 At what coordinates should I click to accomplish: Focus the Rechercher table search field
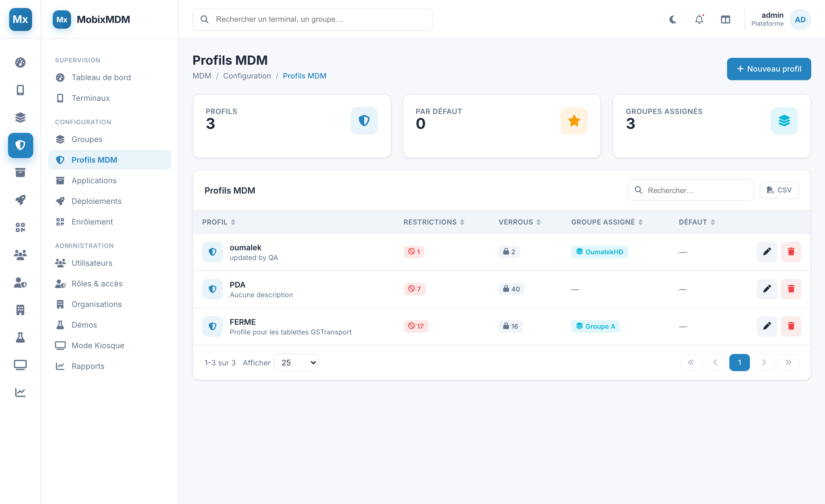tap(691, 190)
